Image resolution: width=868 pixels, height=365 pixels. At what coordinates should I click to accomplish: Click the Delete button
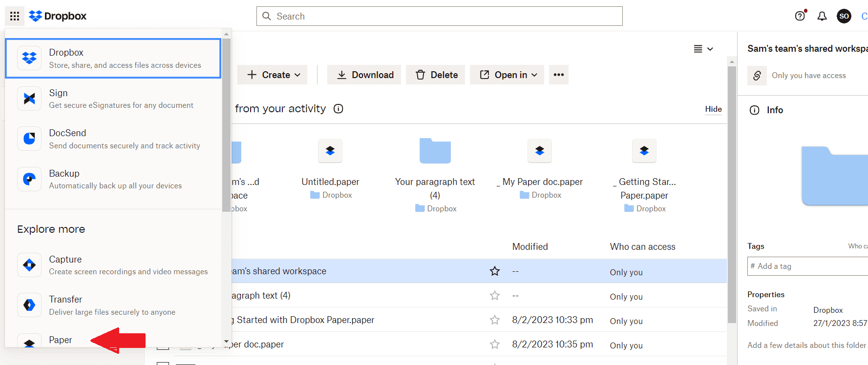pos(437,75)
